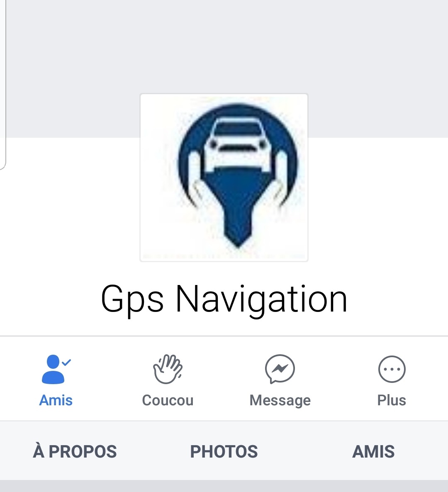Click the Coucou text label

(x=168, y=400)
